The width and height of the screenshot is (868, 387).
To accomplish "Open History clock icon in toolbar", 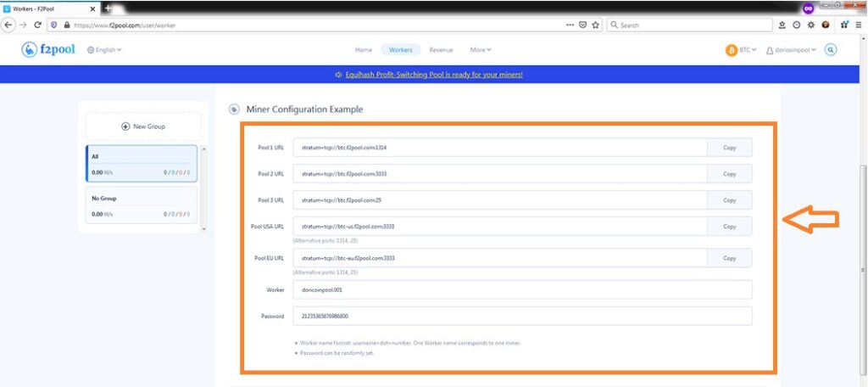I will coord(797,25).
